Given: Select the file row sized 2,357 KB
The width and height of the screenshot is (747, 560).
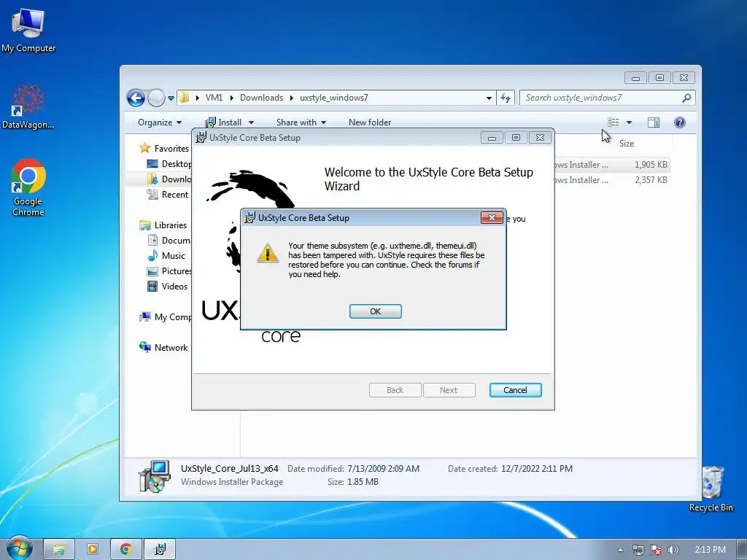Looking at the screenshot, I should click(612, 180).
